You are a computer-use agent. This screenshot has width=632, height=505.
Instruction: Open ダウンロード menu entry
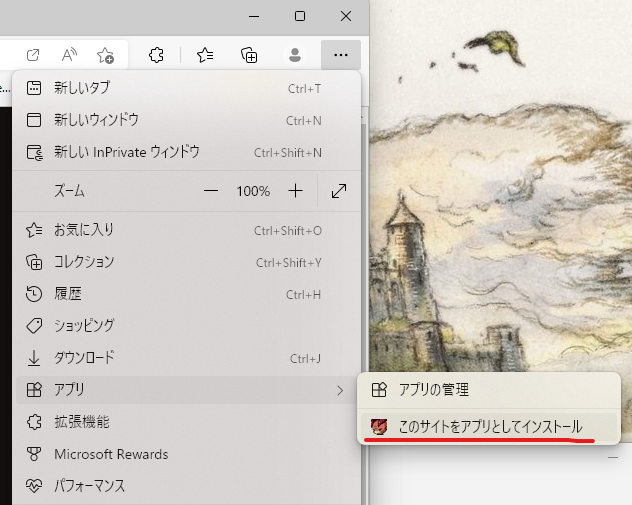coord(187,358)
